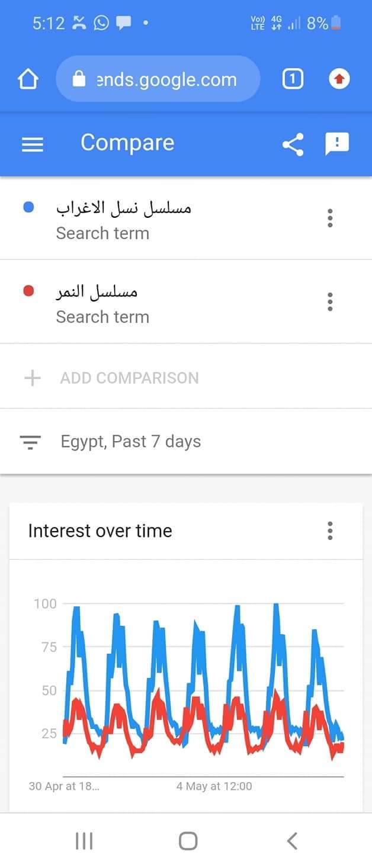Screen dimensions: 372x868
Task: Tap the red update arrow icon
Action: (339, 79)
